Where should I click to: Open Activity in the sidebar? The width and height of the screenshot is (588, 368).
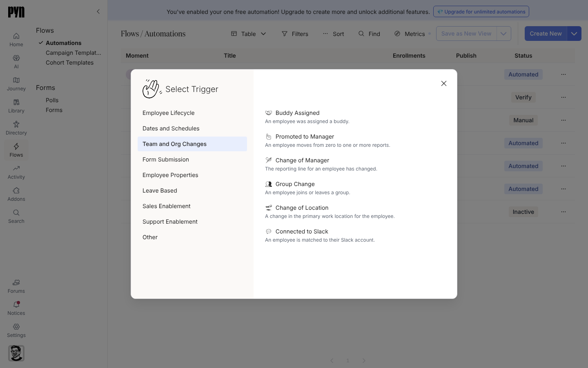click(x=16, y=172)
